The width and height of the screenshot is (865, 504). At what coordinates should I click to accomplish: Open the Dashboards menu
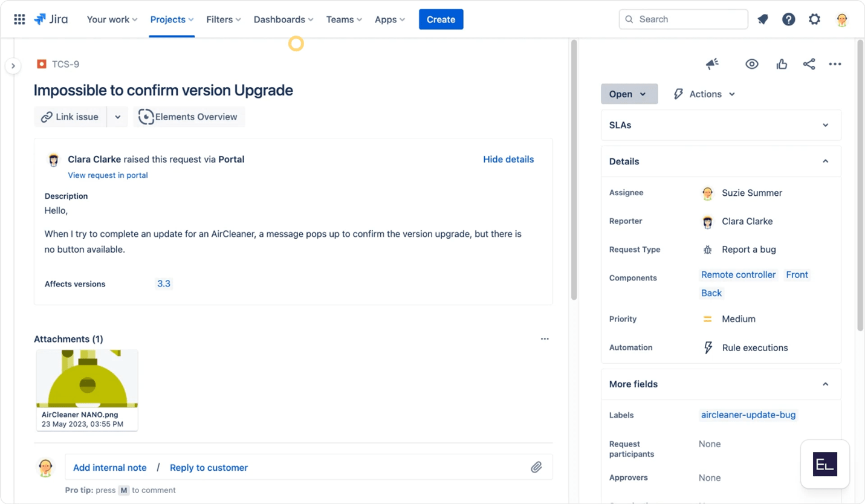(283, 19)
